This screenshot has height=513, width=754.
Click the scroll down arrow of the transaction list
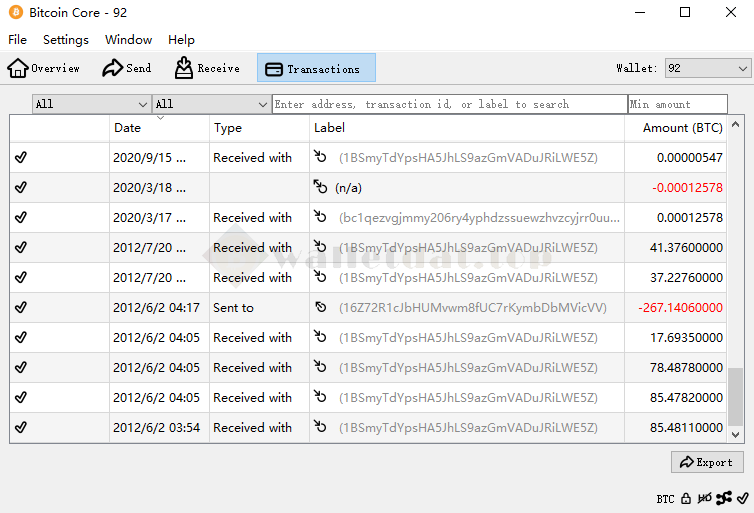(736, 435)
